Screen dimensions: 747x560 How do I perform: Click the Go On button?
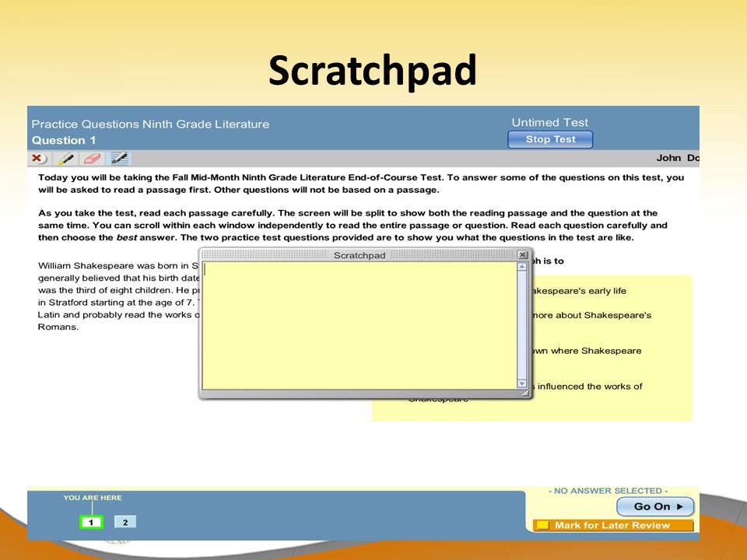655,506
